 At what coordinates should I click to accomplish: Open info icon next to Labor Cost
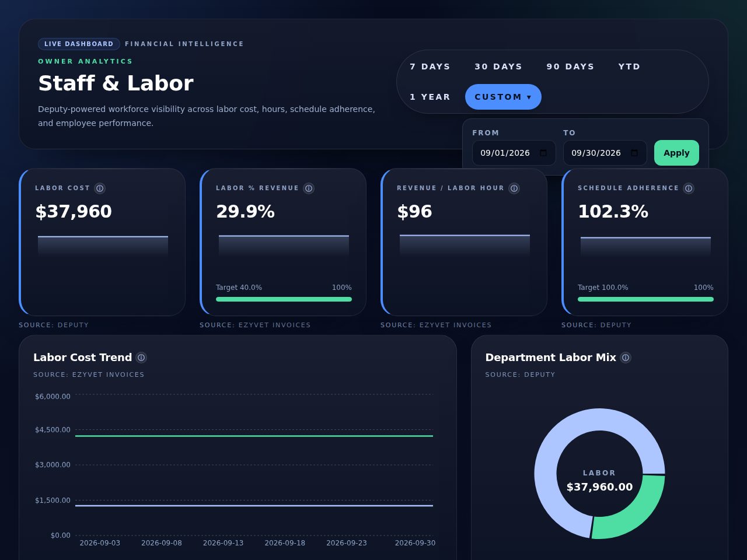coord(100,188)
